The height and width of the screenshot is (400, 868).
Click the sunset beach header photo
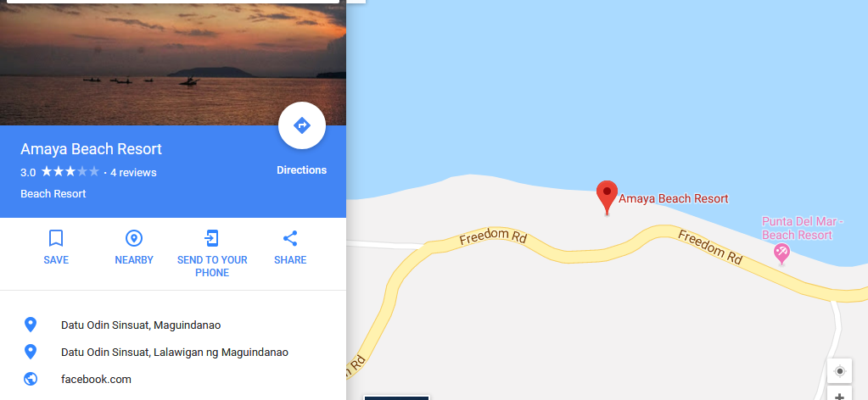(x=173, y=63)
